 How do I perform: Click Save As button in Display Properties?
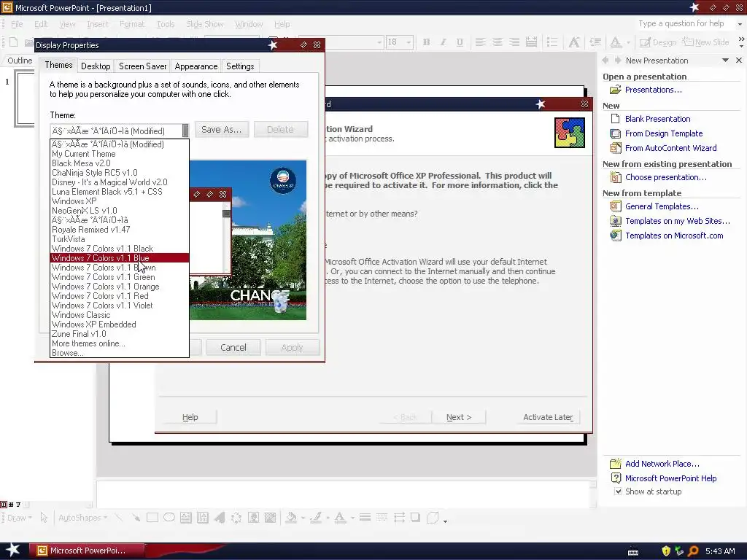point(222,130)
